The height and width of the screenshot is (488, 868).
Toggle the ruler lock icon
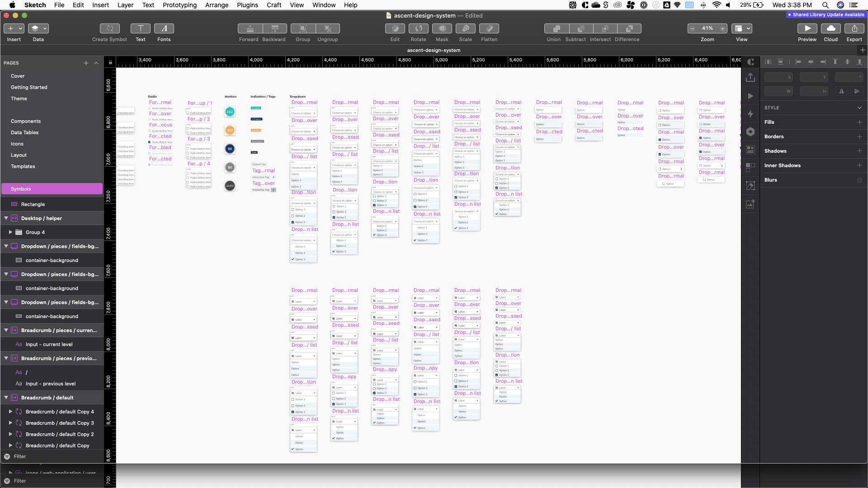tap(110, 62)
